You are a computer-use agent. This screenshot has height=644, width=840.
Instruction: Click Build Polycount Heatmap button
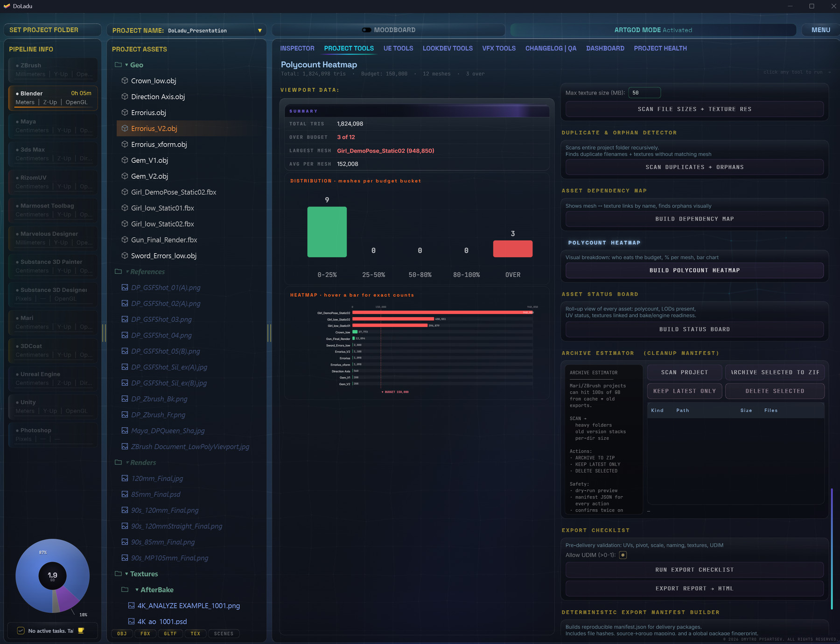point(694,270)
